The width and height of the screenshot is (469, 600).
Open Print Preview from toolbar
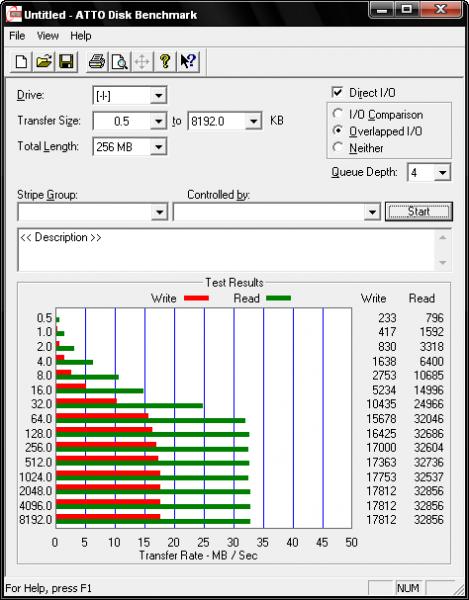pyautogui.click(x=119, y=62)
